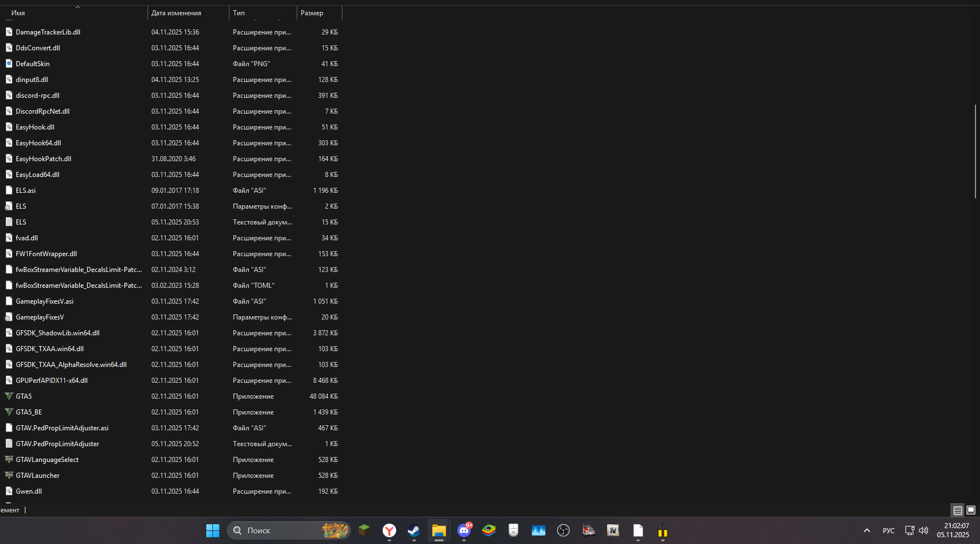Image resolution: width=980 pixels, height=544 pixels.
Task: Select the GTAV.PedPropLimitAdjuster text document name
Action: (x=58, y=444)
